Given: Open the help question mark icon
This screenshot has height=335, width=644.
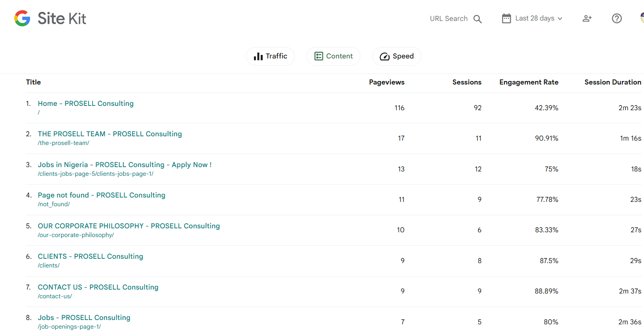Looking at the screenshot, I should tap(617, 19).
